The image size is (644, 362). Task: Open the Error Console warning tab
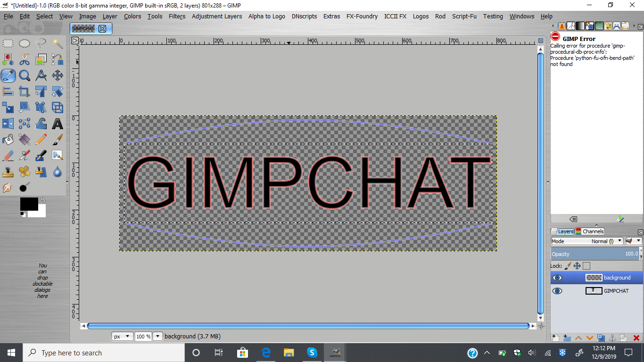[562, 26]
